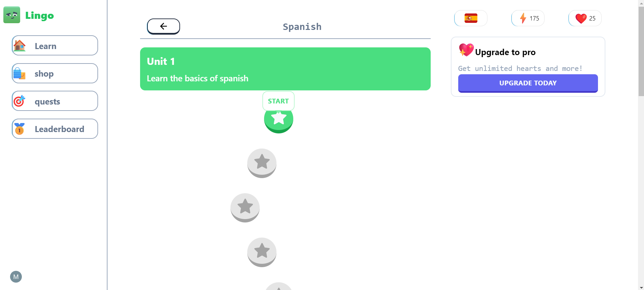Click the Lingo mascot logo icon
Viewport: 644px width, 290px height.
12,15
